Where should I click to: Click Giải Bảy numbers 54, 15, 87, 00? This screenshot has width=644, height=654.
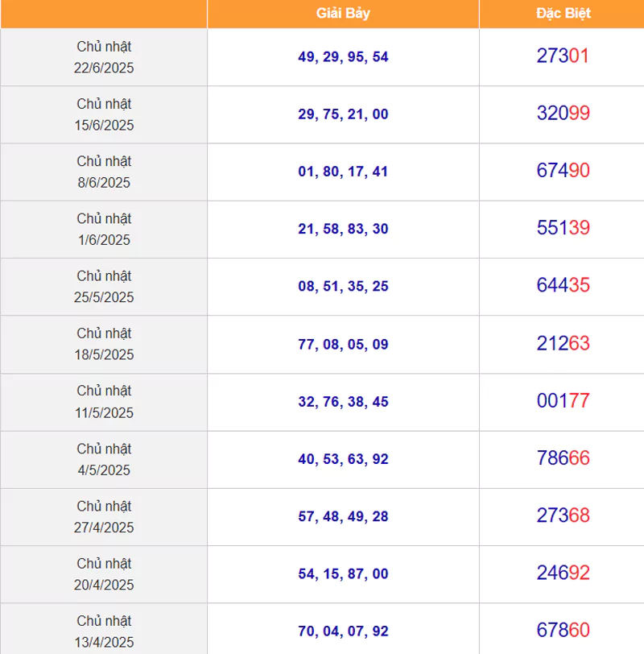343,574
